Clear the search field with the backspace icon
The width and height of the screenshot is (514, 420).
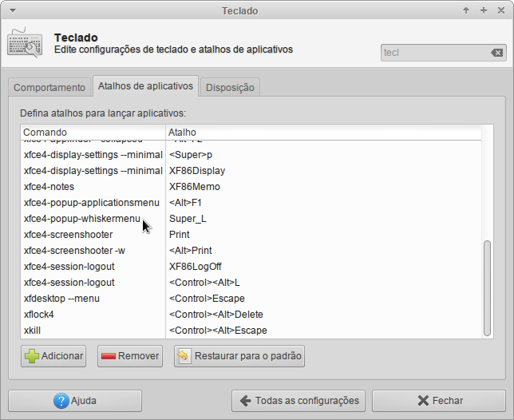[x=497, y=53]
